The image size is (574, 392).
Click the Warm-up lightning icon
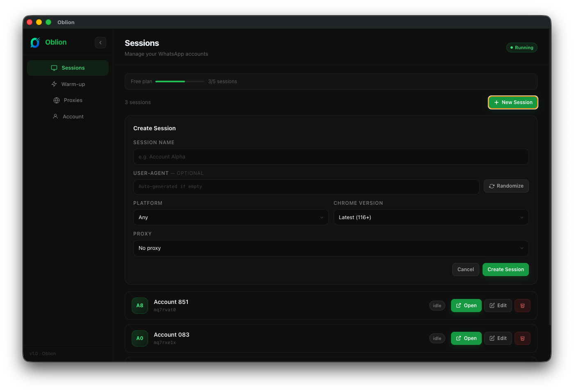click(x=54, y=84)
